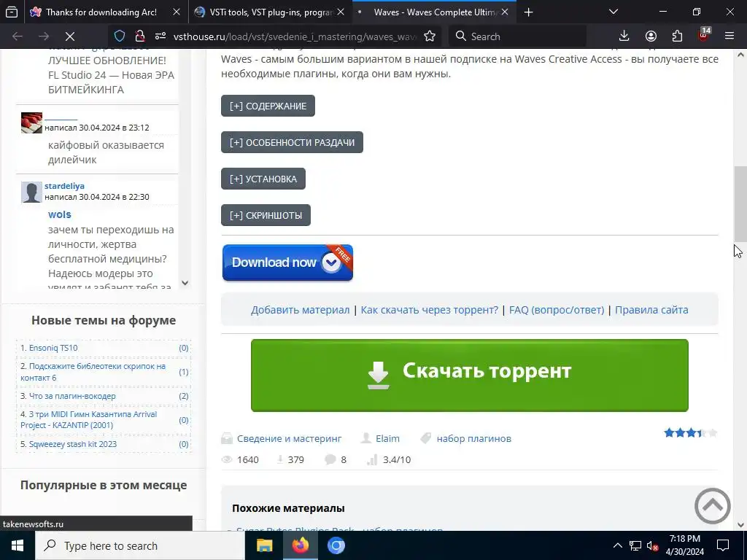Click the blue Download now button

(x=287, y=262)
